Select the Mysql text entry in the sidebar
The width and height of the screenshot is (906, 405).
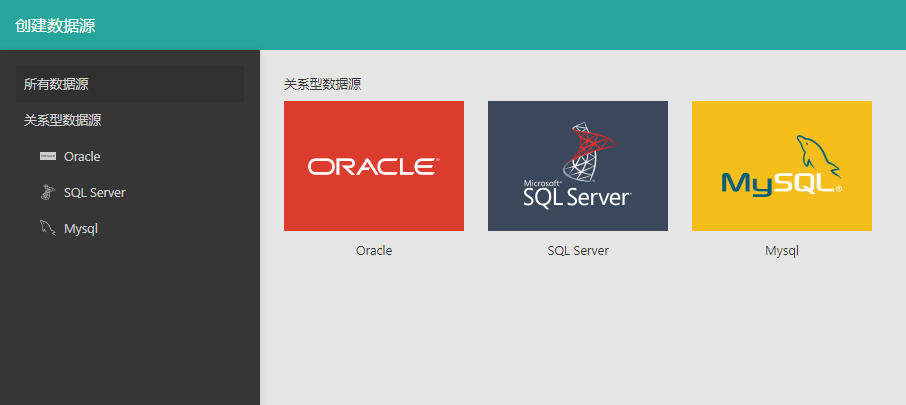81,228
